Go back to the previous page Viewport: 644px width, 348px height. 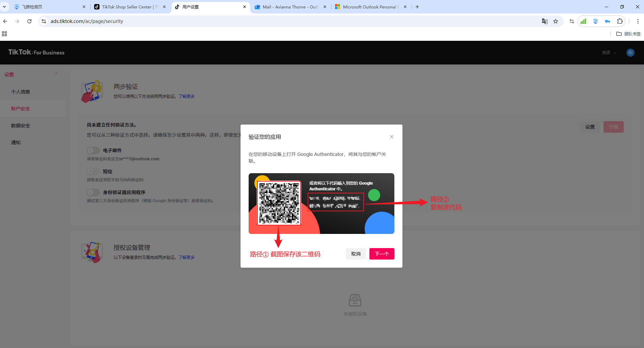(5, 21)
